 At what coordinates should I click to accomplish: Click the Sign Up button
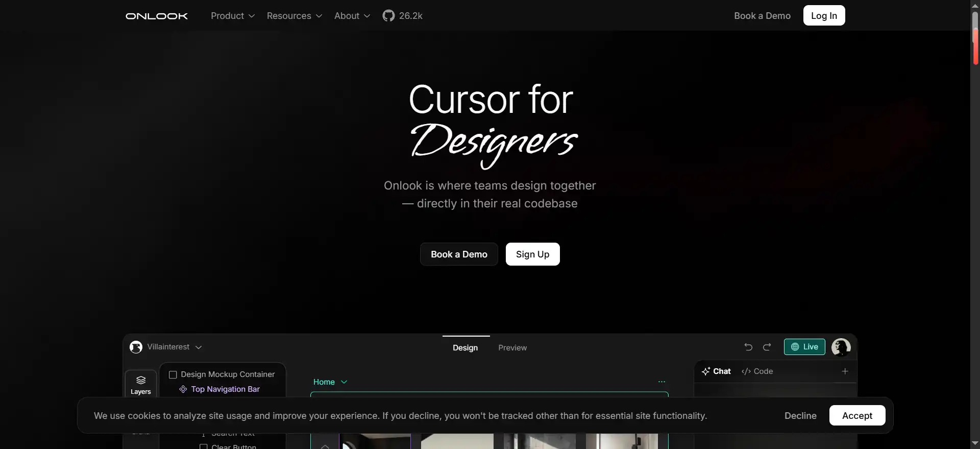click(532, 254)
